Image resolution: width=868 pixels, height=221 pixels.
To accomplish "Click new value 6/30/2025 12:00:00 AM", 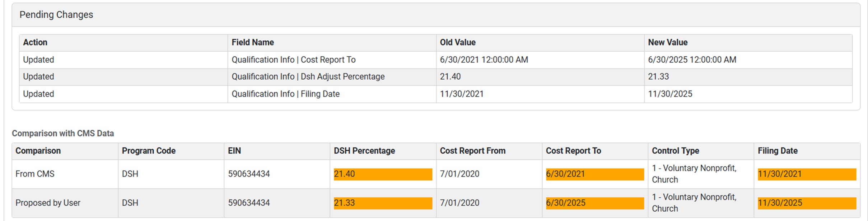I will [x=692, y=60].
